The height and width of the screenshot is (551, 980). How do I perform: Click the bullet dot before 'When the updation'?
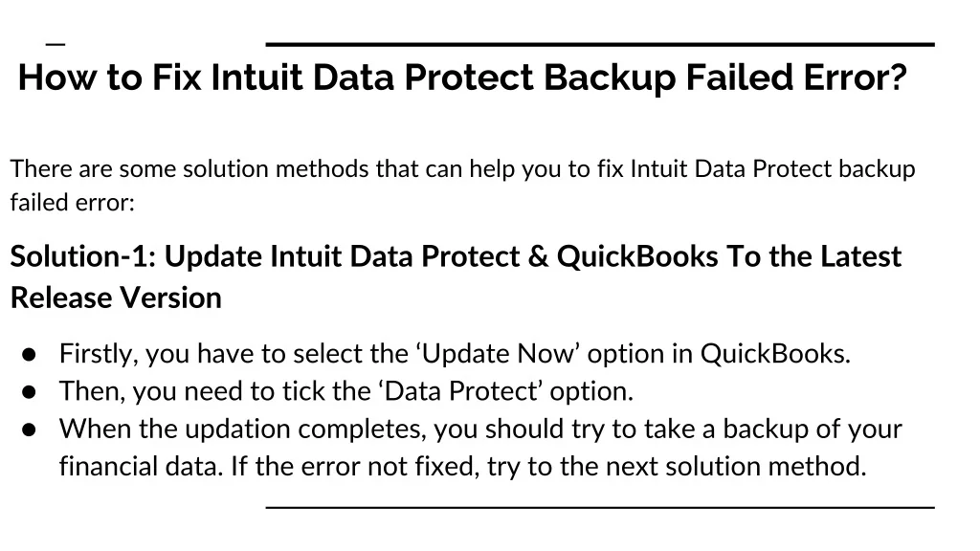[x=30, y=430]
